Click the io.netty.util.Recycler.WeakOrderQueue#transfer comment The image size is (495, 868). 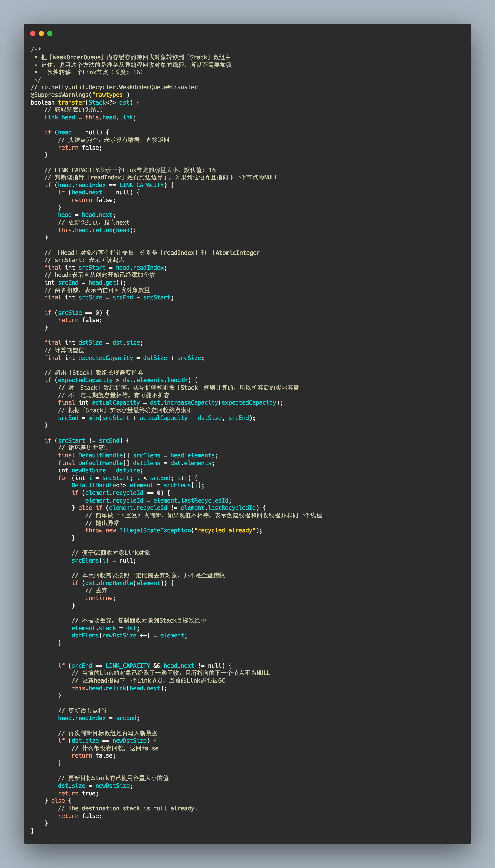point(114,87)
